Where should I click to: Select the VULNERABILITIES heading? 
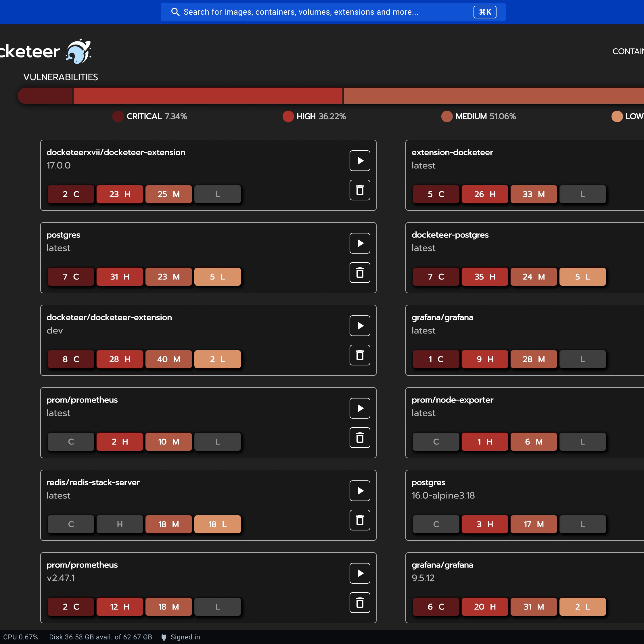[61, 77]
